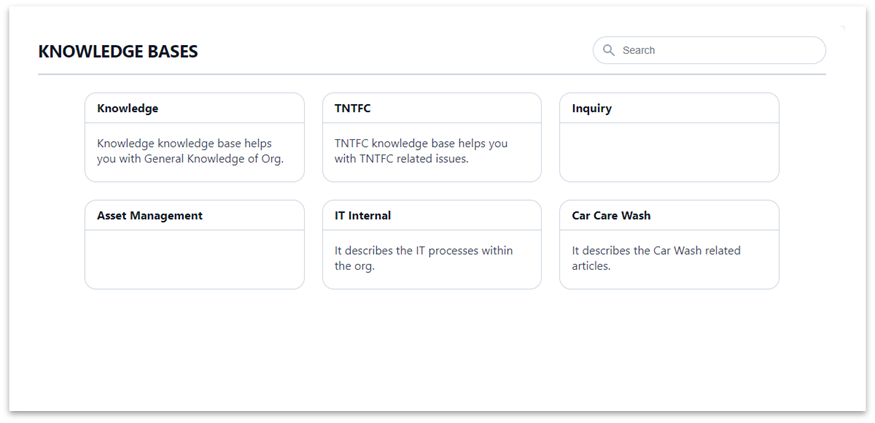Click the empty body of the Inquiry card
This screenshot has height=423, width=875.
point(669,152)
